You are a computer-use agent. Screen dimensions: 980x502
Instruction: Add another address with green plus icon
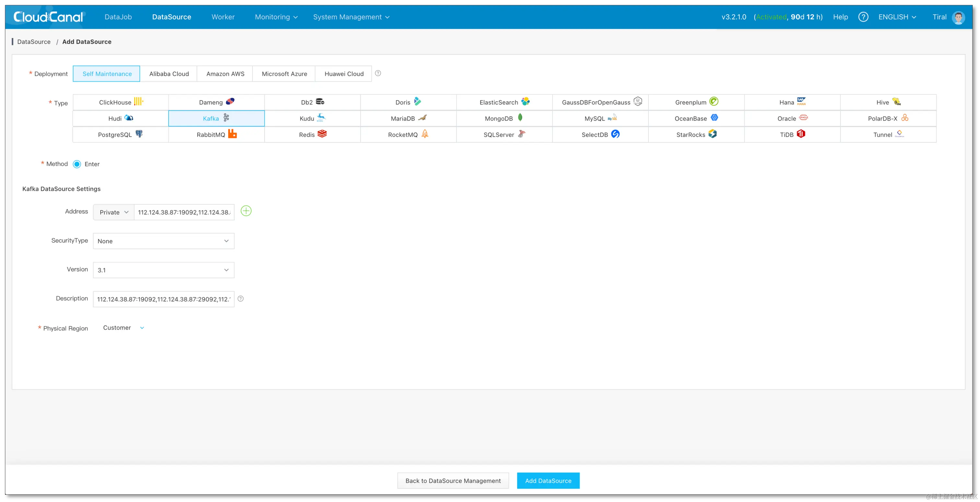point(246,211)
